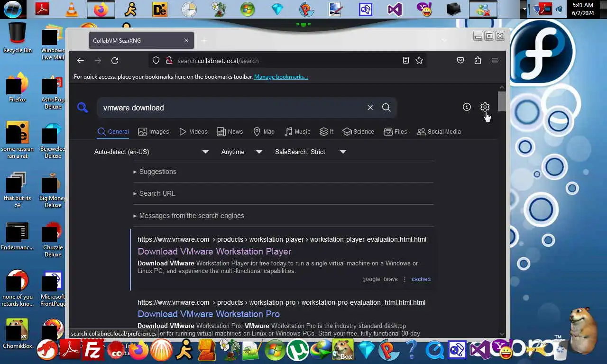607x364 pixels.
Task: Bookmark this page with the star icon
Action: coord(419,61)
